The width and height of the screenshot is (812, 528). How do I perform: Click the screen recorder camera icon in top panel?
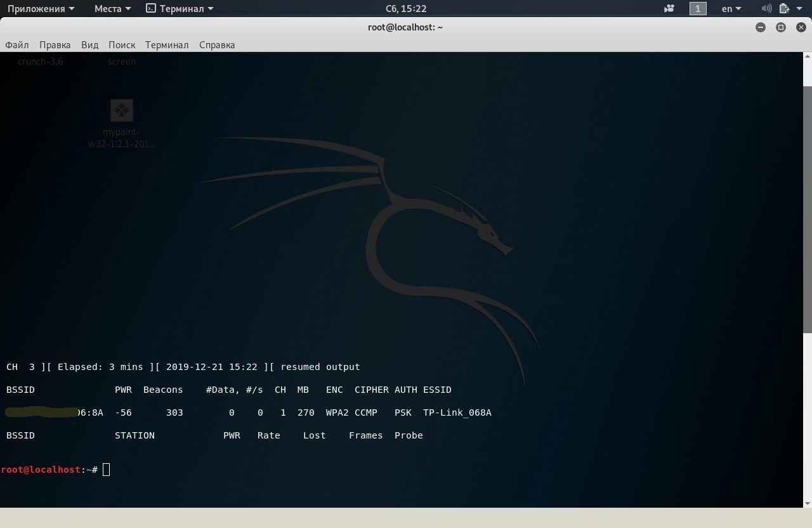[x=669, y=9]
